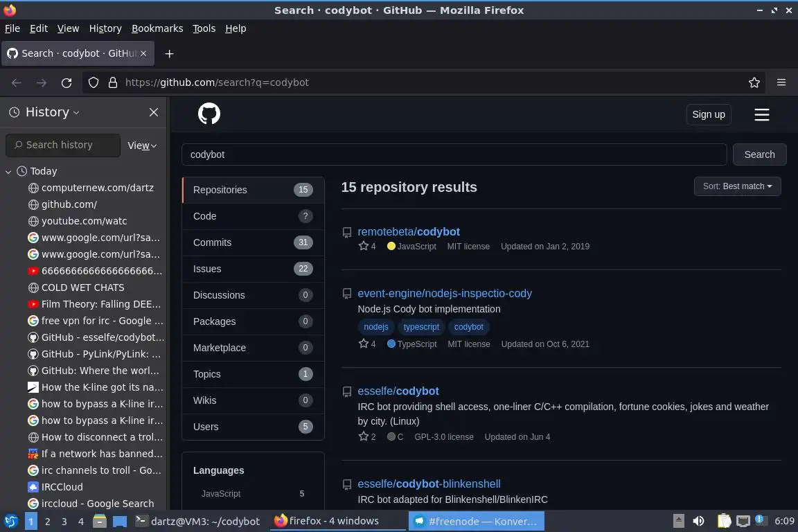Select the Commits results filter

tap(253, 242)
